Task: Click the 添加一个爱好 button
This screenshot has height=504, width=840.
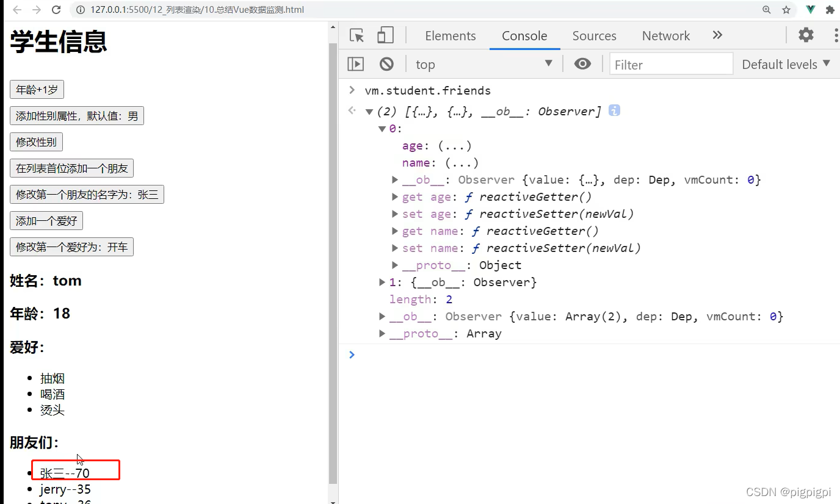Action: (x=46, y=221)
